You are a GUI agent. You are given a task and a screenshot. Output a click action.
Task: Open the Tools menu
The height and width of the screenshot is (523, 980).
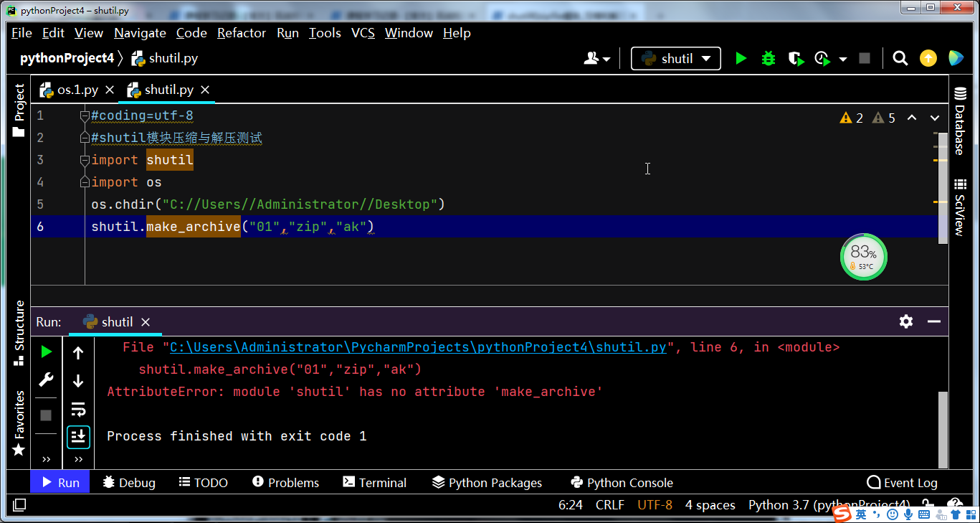point(325,33)
